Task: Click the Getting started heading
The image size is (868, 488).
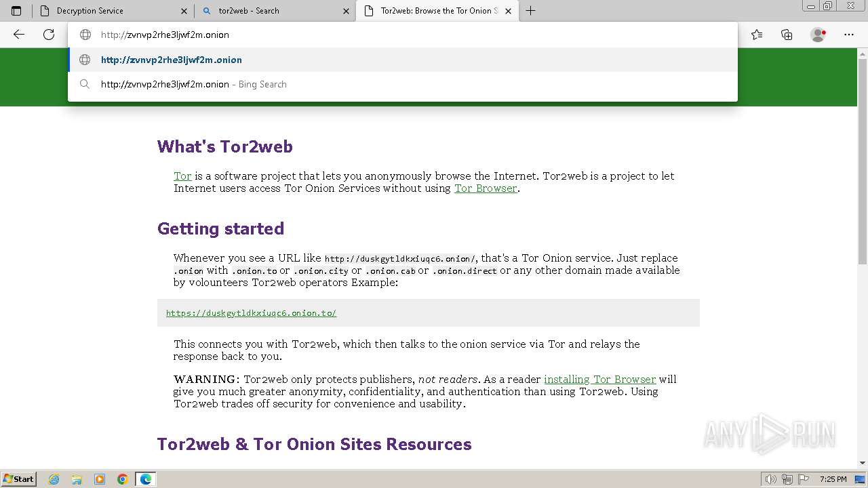Action: pos(220,228)
